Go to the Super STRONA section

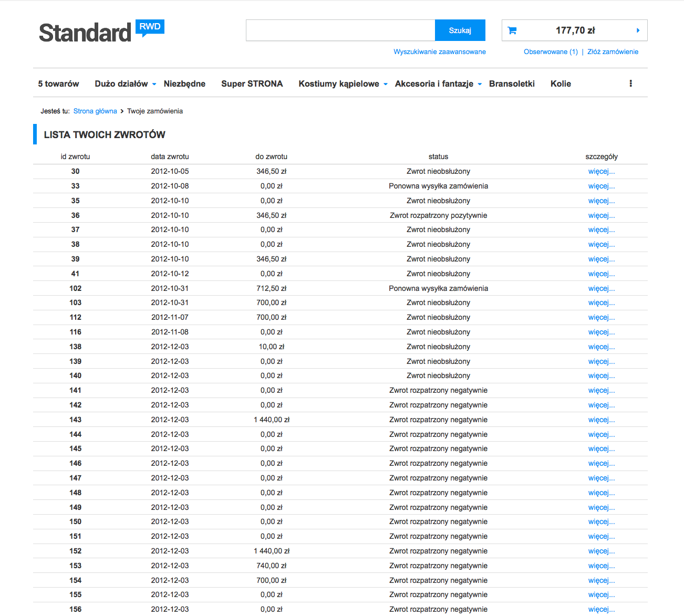tap(252, 83)
